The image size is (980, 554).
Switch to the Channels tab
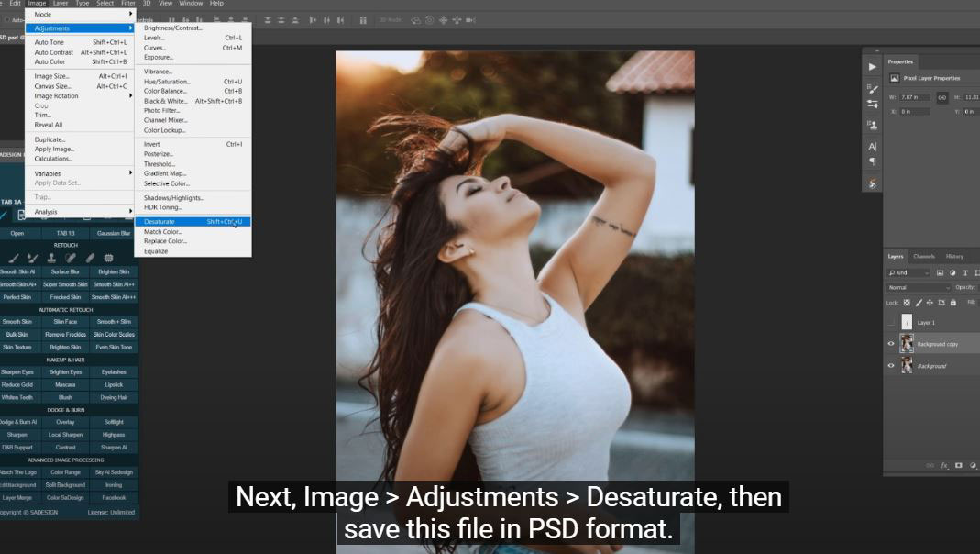(x=924, y=256)
